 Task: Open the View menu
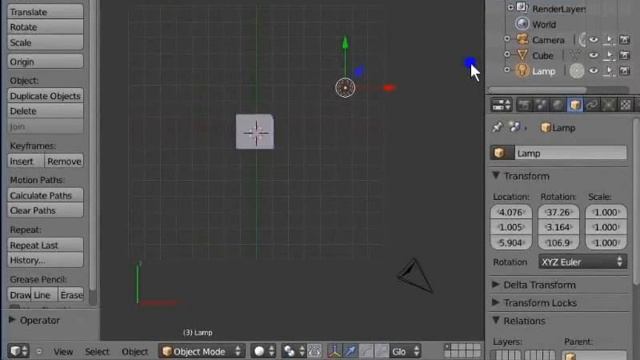pyautogui.click(x=63, y=351)
